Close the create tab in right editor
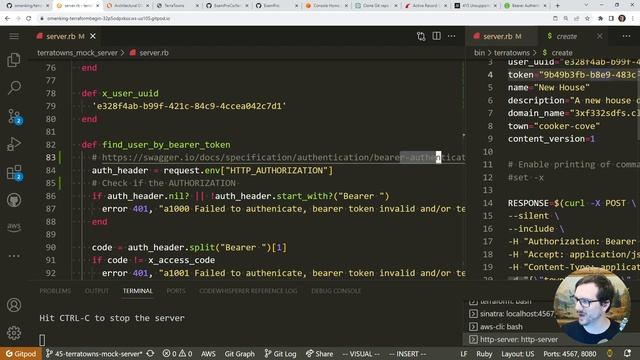Screen dimensions: 640x360 tap(600, 36)
